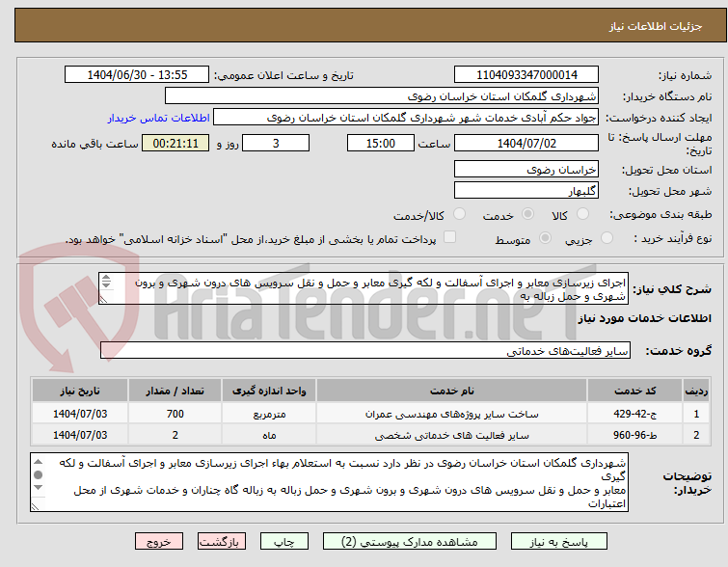Click the quantity 700 cell
Image resolution: width=728 pixels, height=567 pixels.
(175, 414)
